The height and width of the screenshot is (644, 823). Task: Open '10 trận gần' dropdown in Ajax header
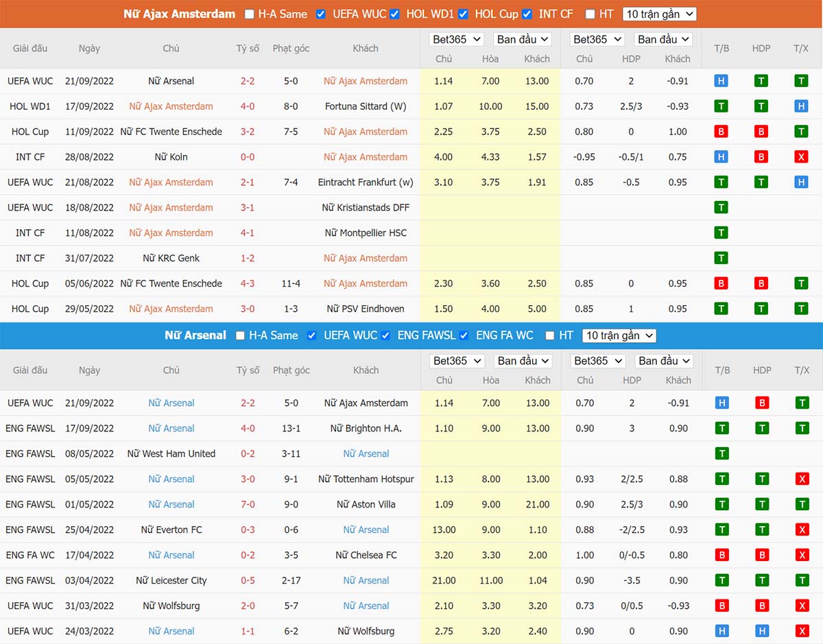pyautogui.click(x=659, y=14)
